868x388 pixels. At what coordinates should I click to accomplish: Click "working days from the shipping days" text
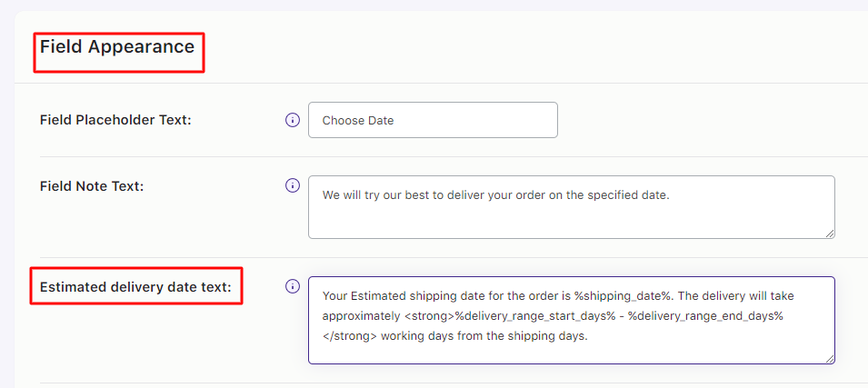pyautogui.click(x=486, y=336)
